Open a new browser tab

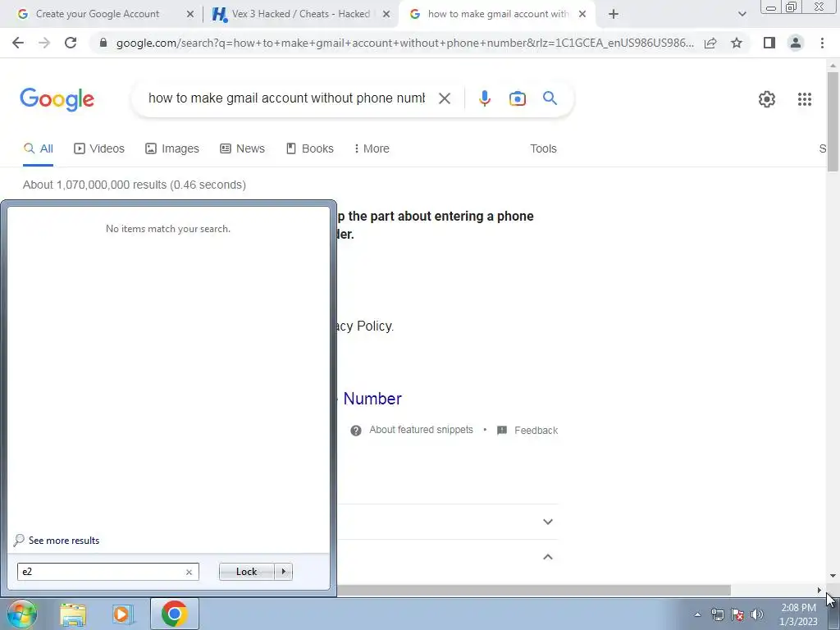point(614,14)
